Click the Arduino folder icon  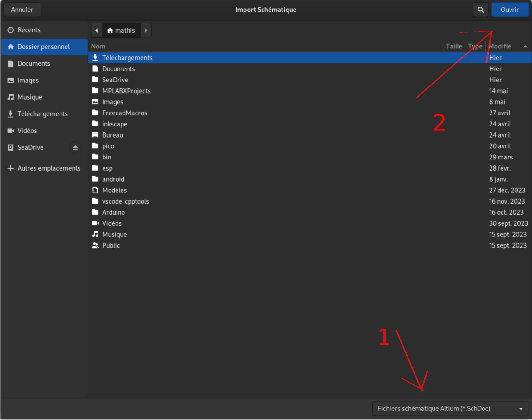(95, 212)
